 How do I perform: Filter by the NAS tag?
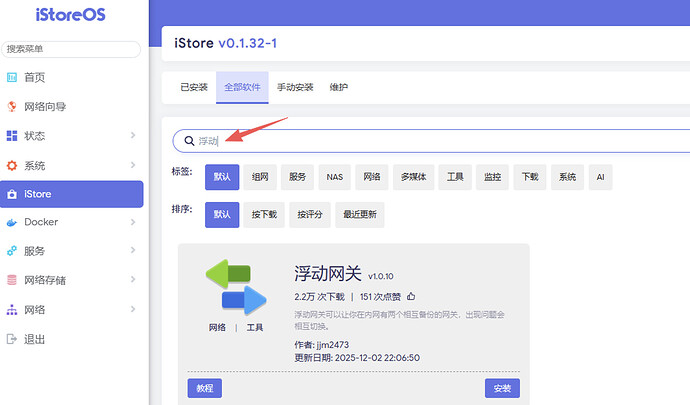[x=334, y=177]
